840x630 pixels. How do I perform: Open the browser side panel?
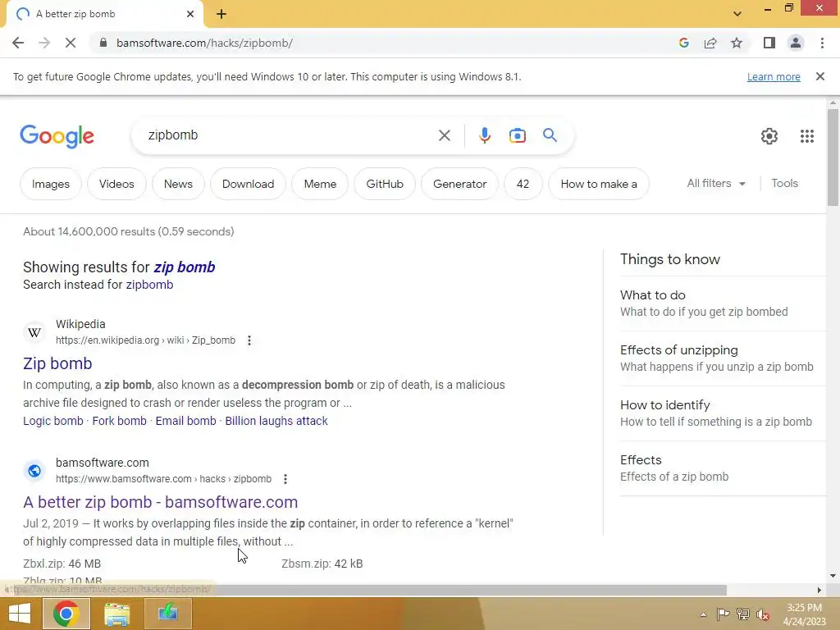tap(769, 43)
